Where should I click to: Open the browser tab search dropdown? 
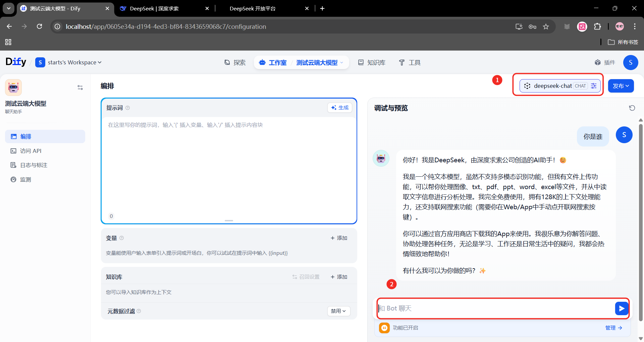[x=9, y=8]
